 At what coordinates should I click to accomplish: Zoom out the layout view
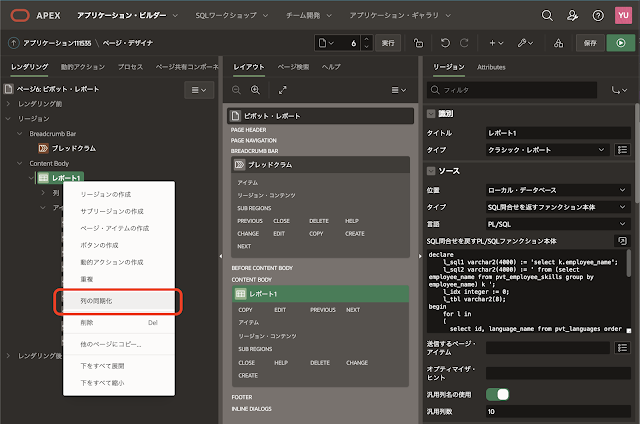coord(236,90)
